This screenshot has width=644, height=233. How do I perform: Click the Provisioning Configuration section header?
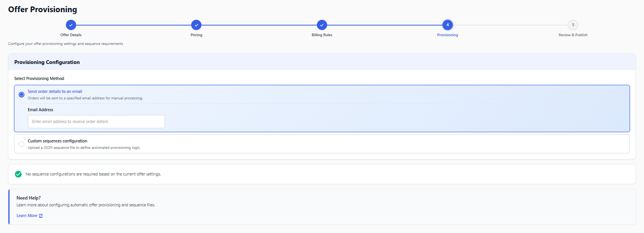point(322,62)
